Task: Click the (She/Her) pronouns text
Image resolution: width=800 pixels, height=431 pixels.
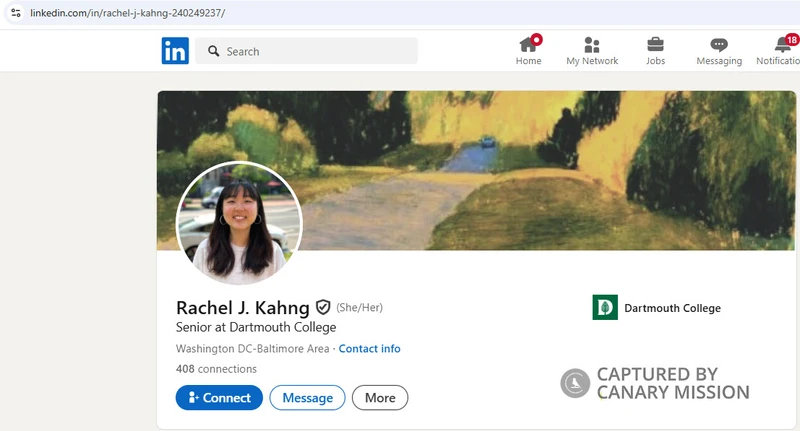Action: [359, 308]
